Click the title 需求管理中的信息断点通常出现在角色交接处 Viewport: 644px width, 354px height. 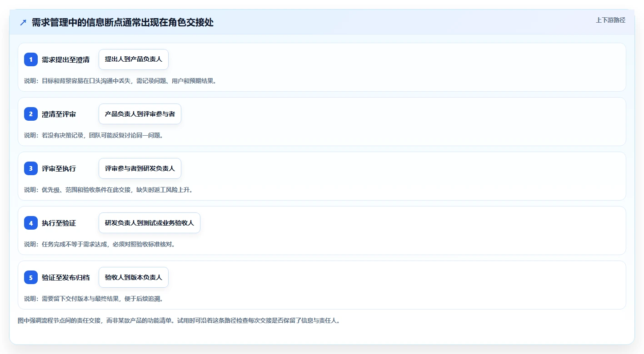coord(123,23)
